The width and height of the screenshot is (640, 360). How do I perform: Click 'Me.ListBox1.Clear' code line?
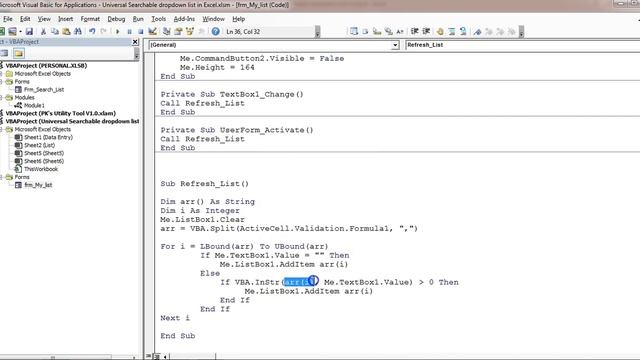pos(202,220)
